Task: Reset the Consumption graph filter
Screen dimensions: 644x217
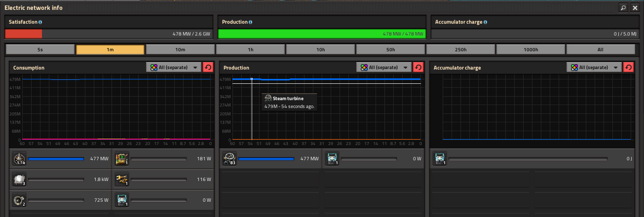Action: pyautogui.click(x=208, y=68)
